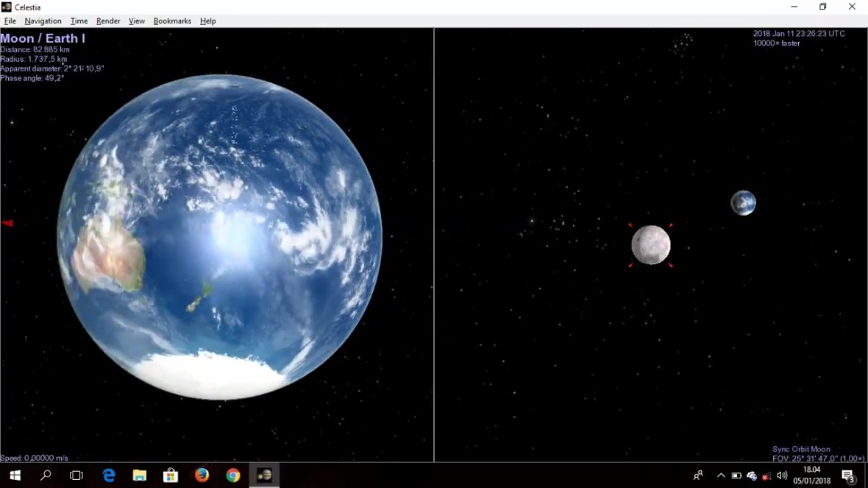Click the red off-screen pointer arrow at left edge
This screenshot has height=488, width=868.
7,223
